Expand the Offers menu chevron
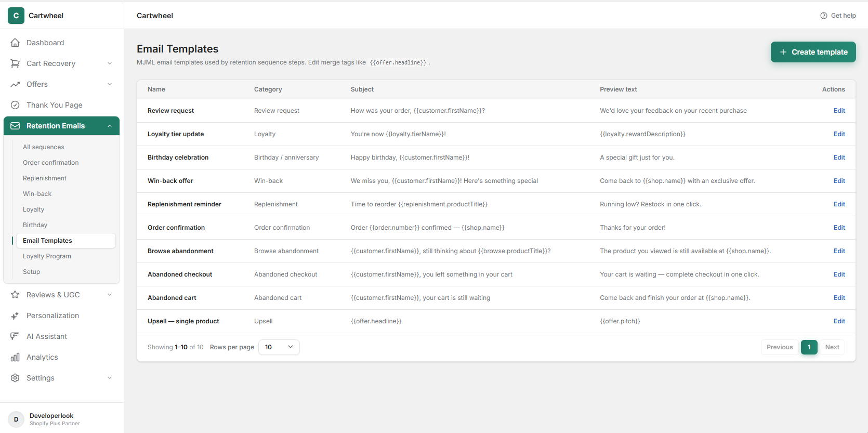The height and width of the screenshot is (433, 868). [x=110, y=84]
